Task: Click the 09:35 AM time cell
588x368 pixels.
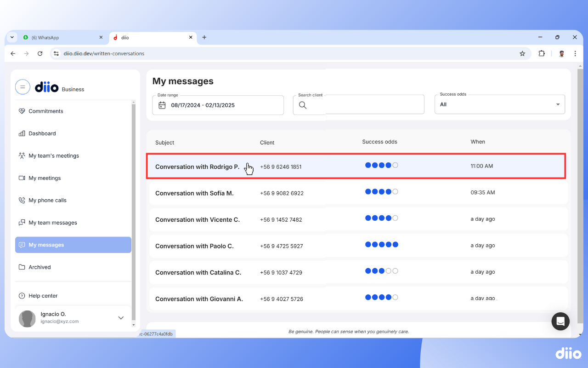Action: pyautogui.click(x=483, y=193)
